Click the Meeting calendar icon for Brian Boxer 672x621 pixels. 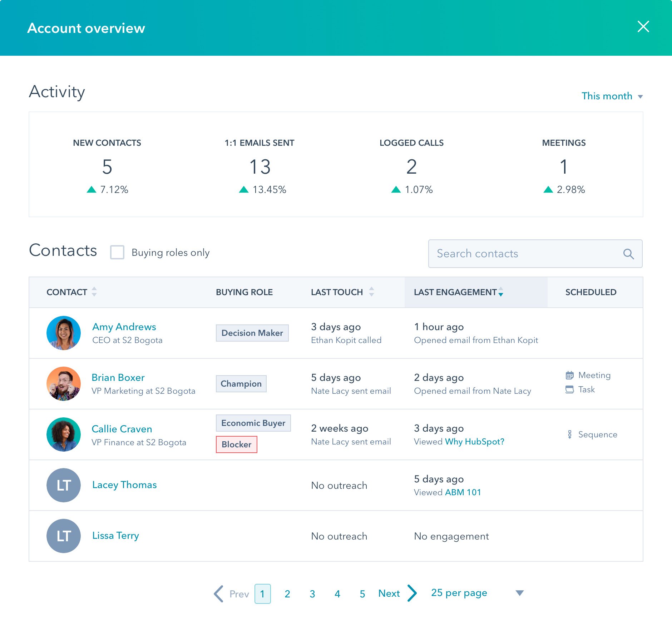point(569,375)
